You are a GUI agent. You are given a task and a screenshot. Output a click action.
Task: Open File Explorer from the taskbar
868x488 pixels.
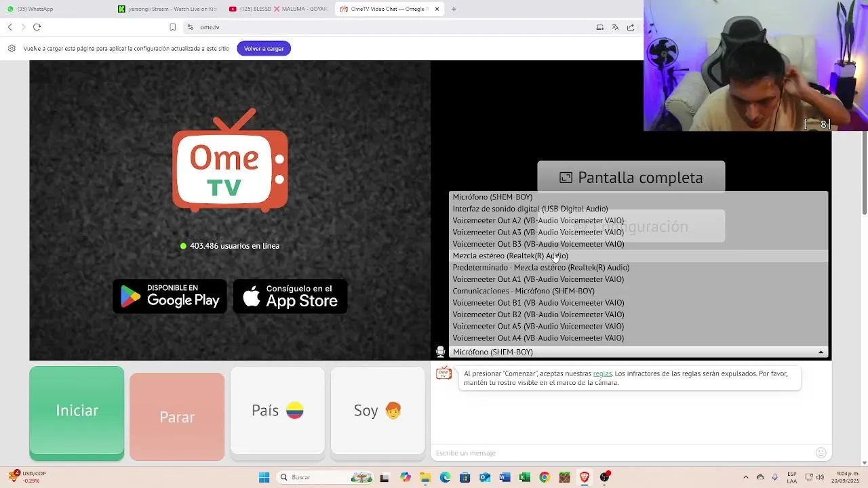tap(425, 477)
